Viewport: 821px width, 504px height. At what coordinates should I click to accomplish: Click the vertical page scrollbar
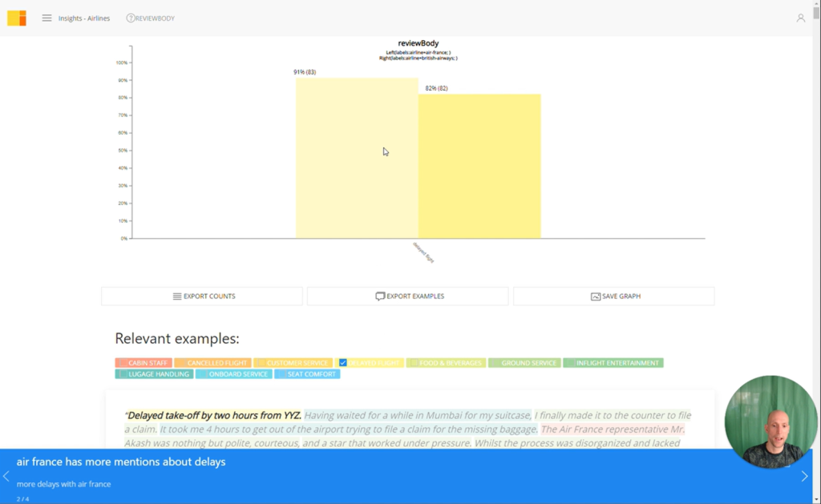816,252
